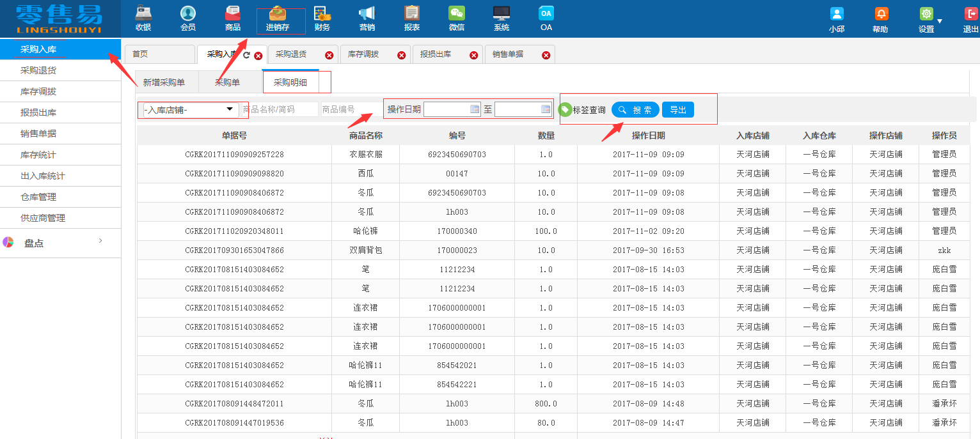This screenshot has height=439, width=980.
Task: Open the OA module icon
Action: pyautogui.click(x=546, y=19)
